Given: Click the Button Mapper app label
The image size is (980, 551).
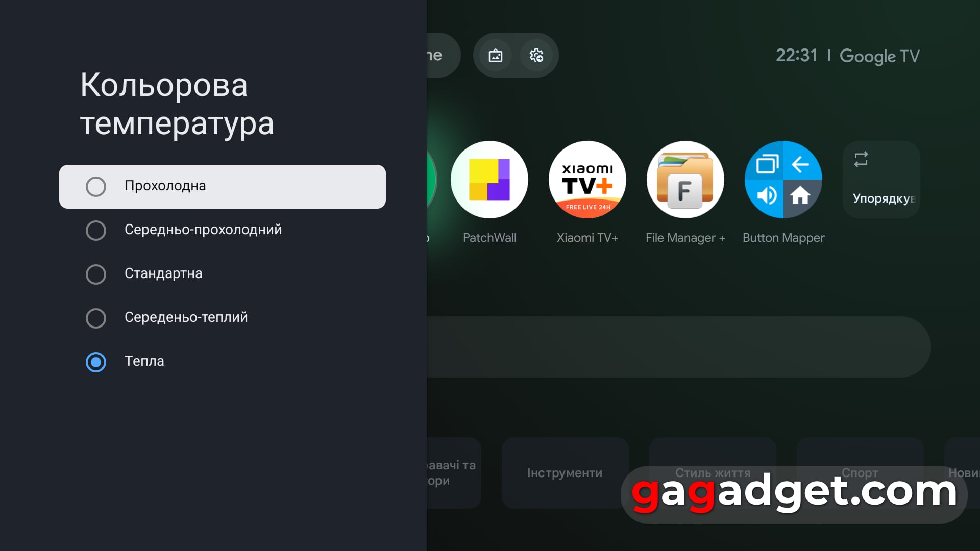Looking at the screenshot, I should (783, 238).
